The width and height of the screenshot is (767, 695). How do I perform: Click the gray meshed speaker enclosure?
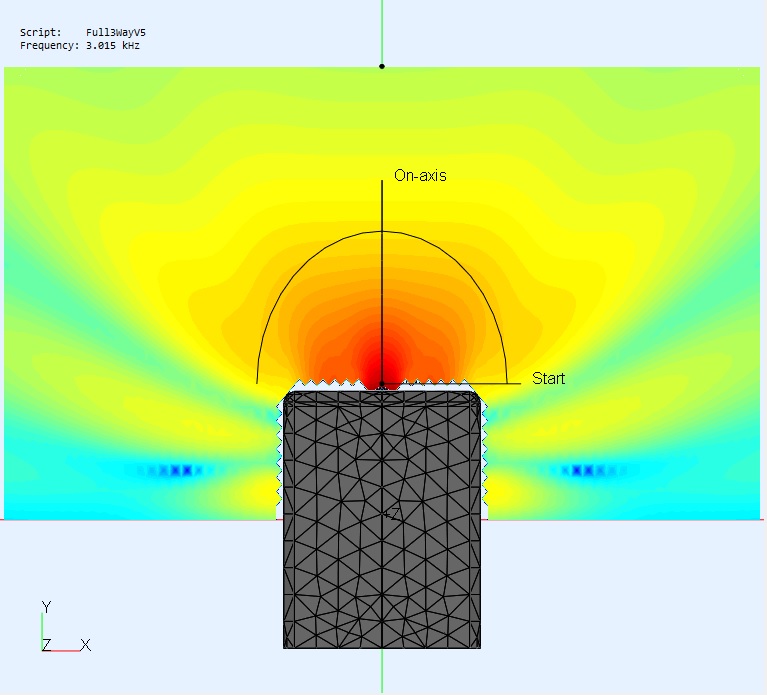pos(382,519)
